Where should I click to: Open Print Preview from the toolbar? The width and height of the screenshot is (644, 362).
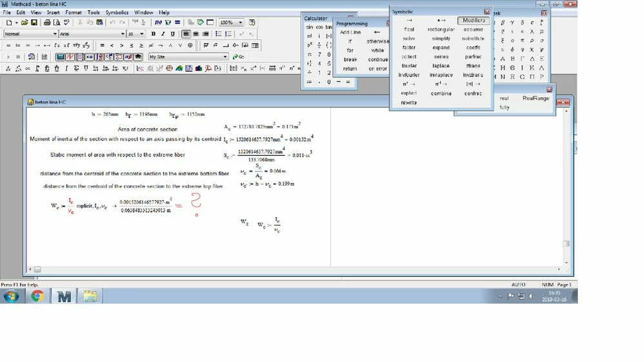[57, 23]
